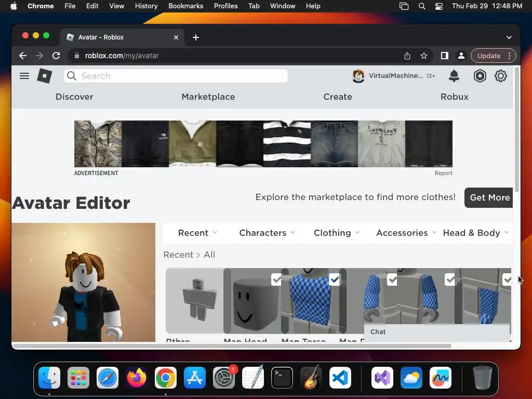Open the Profiles menu in menu bar
The image size is (532, 399).
225,6
